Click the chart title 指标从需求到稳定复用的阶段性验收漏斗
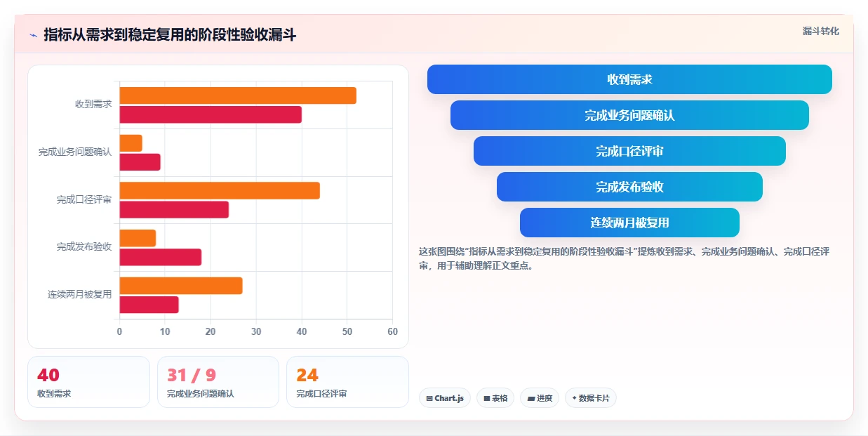The width and height of the screenshot is (868, 436). 170,35
